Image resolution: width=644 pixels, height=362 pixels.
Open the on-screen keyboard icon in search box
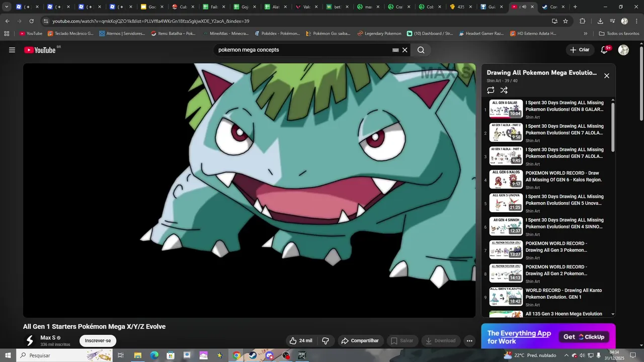tap(395, 50)
